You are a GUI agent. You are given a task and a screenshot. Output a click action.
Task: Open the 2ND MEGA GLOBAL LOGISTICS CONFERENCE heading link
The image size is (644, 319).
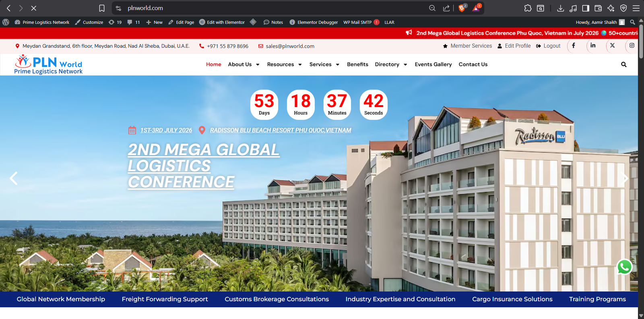[x=204, y=166]
